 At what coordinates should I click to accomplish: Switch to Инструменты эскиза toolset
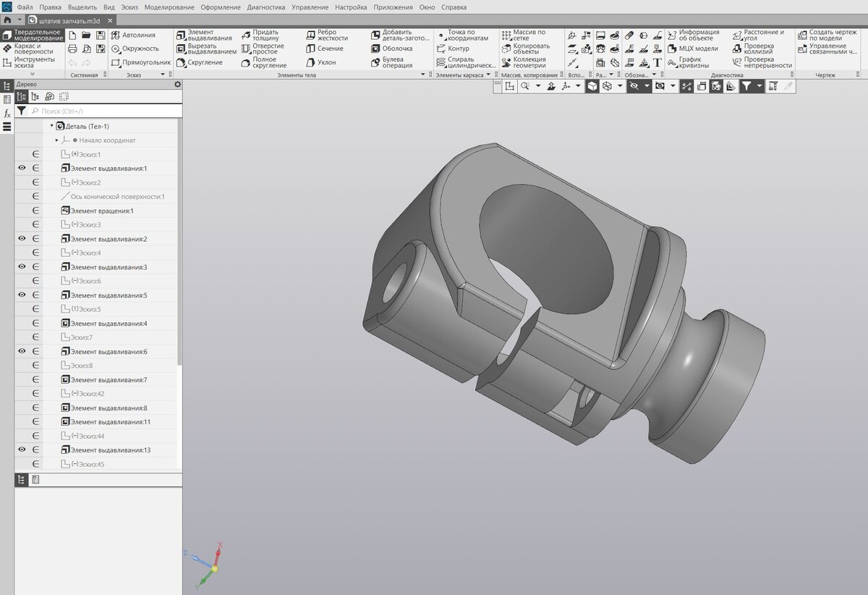(x=28, y=62)
